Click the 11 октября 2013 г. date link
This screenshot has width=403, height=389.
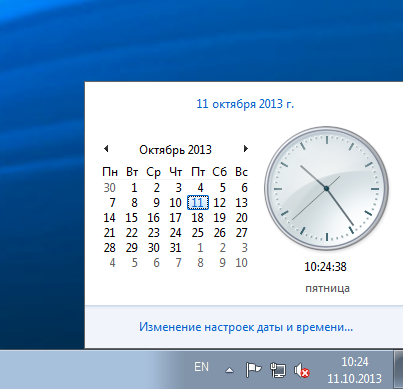pos(245,104)
